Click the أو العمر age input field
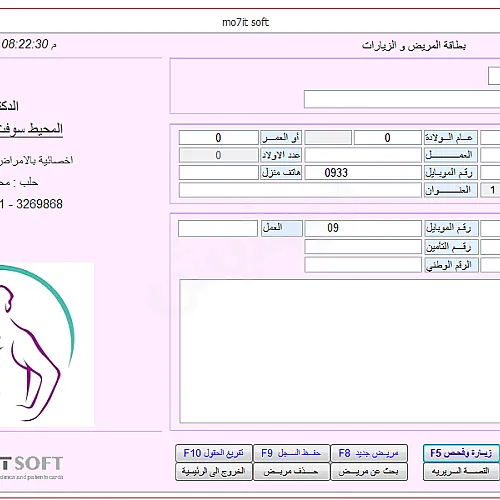The height and width of the screenshot is (500, 500). 219,138
